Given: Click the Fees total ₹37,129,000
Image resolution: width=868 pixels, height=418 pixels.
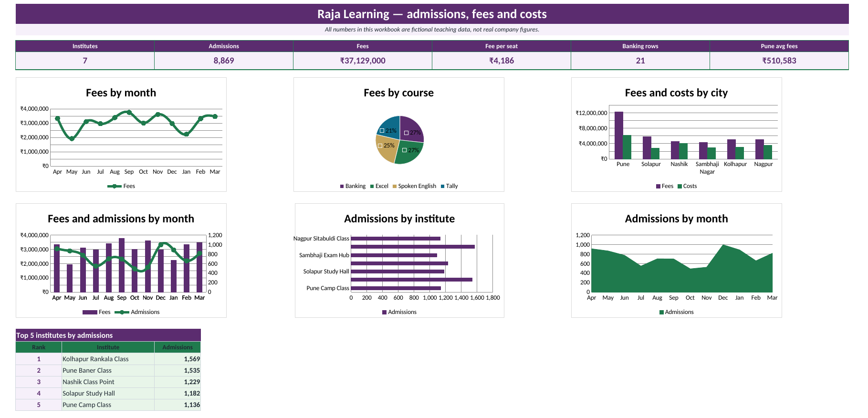Looking at the screenshot, I should (363, 61).
